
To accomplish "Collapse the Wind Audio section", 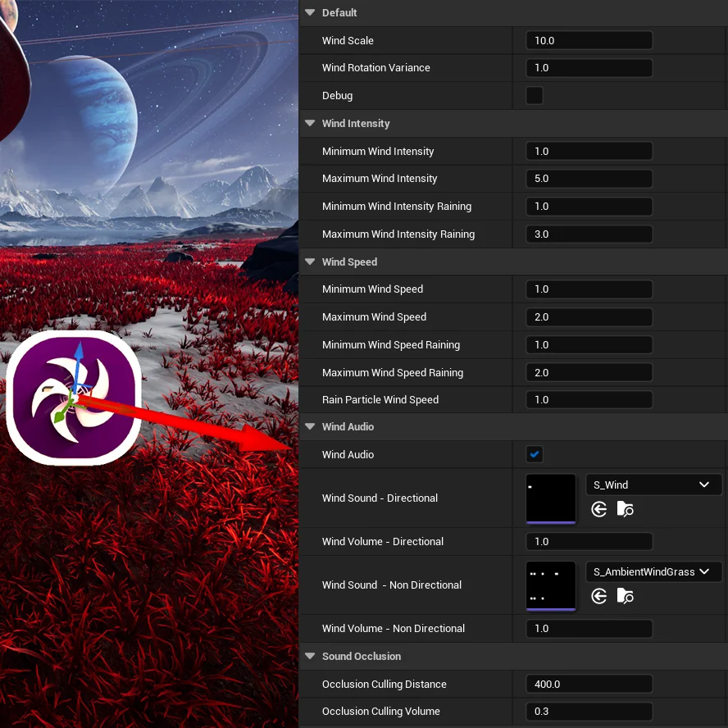I will [x=310, y=427].
